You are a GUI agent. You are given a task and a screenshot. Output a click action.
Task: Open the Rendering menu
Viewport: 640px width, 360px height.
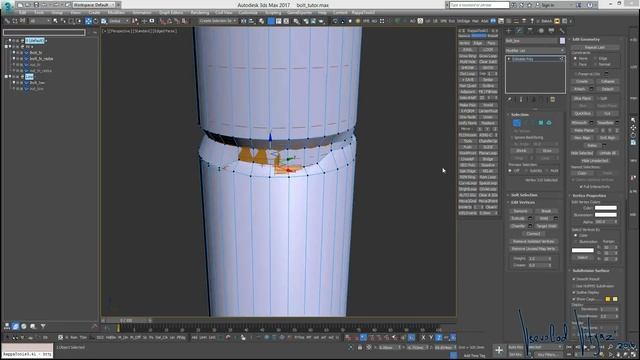click(x=200, y=13)
